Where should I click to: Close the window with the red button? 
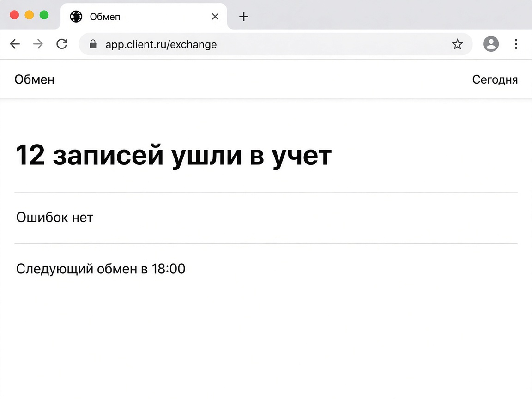(14, 15)
